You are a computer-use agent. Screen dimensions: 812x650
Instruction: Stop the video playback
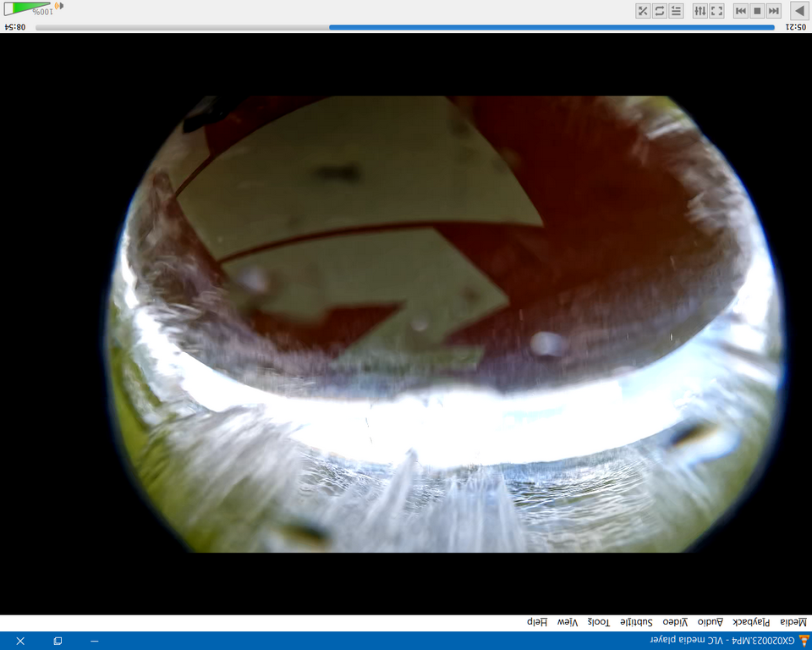757,10
